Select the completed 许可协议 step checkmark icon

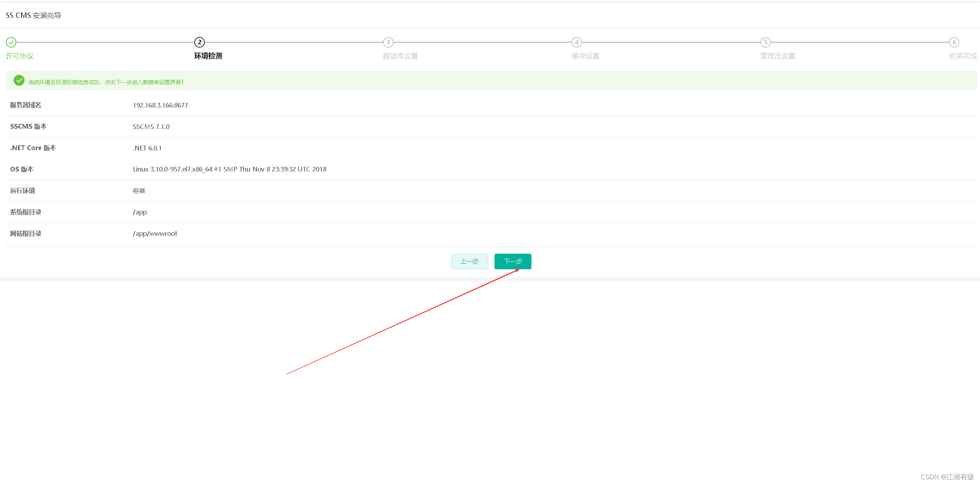[x=11, y=42]
